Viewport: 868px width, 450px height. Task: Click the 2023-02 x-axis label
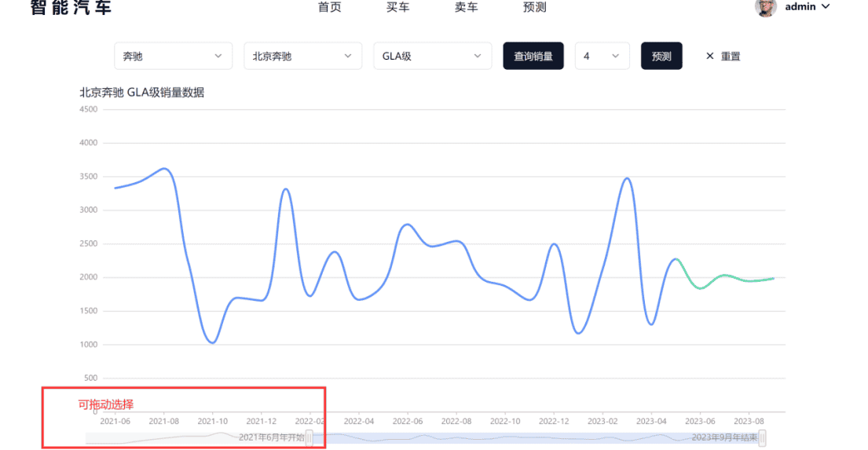(602, 421)
